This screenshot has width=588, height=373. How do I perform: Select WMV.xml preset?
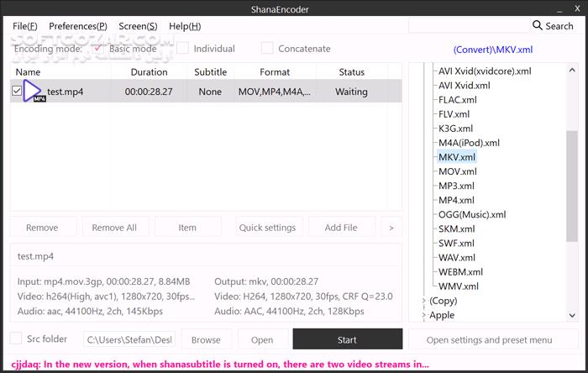458,286
